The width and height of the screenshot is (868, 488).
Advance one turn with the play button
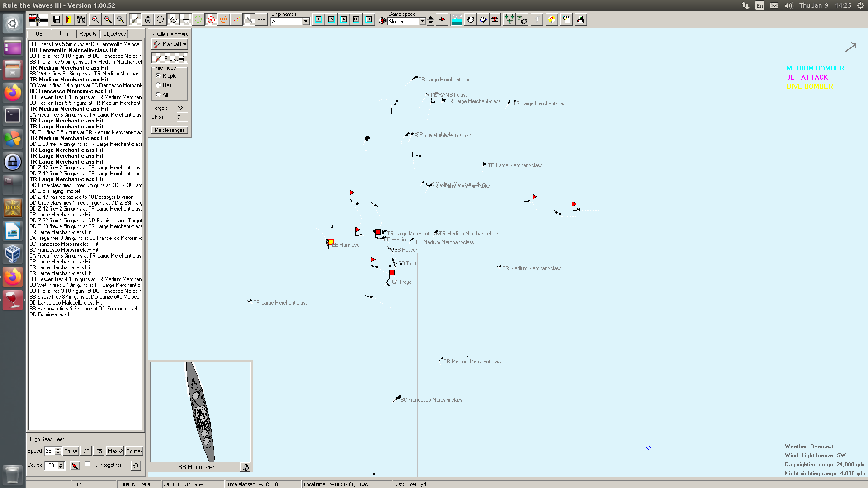pyautogui.click(x=319, y=19)
